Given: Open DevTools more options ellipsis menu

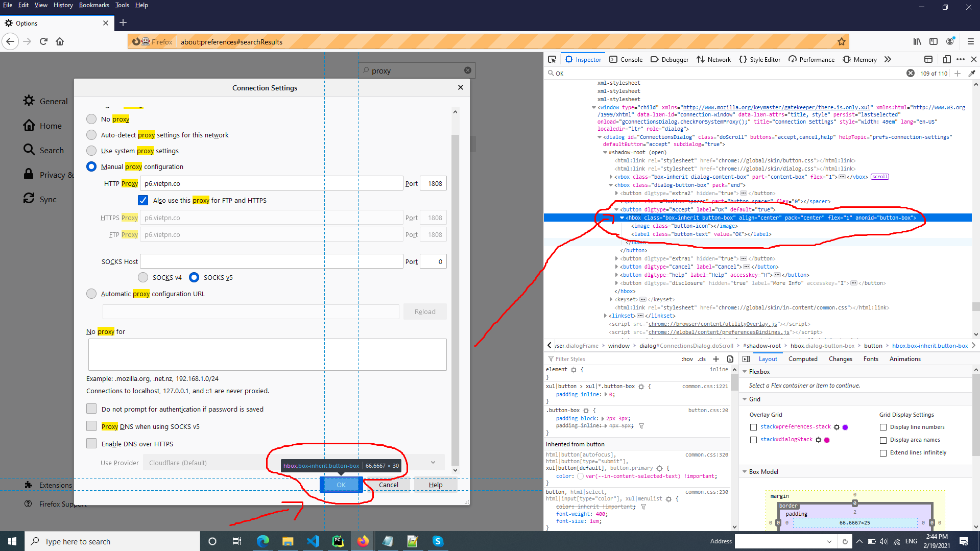Looking at the screenshot, I should click(961, 59).
